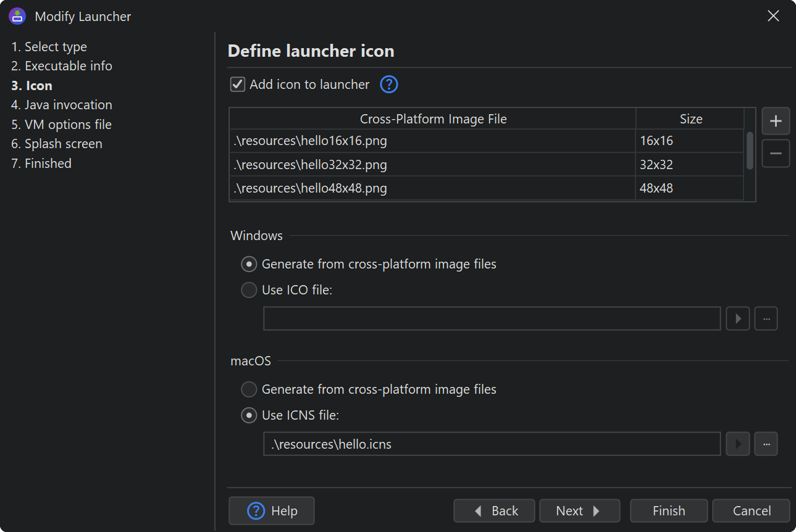
Task: Select Use ICO file radio option
Action: pyautogui.click(x=249, y=290)
